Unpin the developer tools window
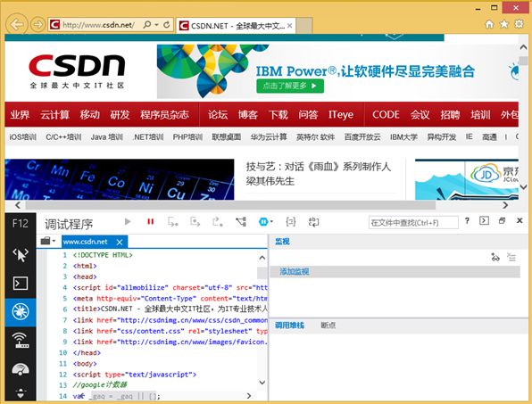Screen dimensions: 532x404 click(x=503, y=220)
